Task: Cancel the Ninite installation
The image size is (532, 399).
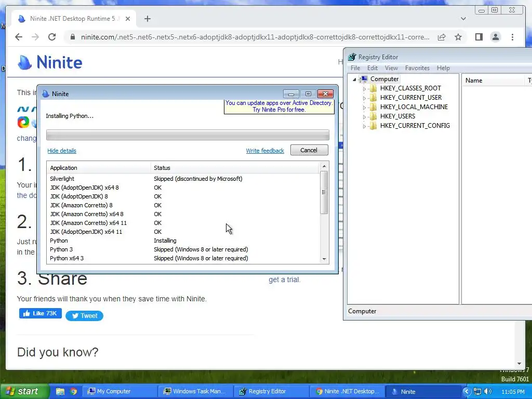Action: 309,150
